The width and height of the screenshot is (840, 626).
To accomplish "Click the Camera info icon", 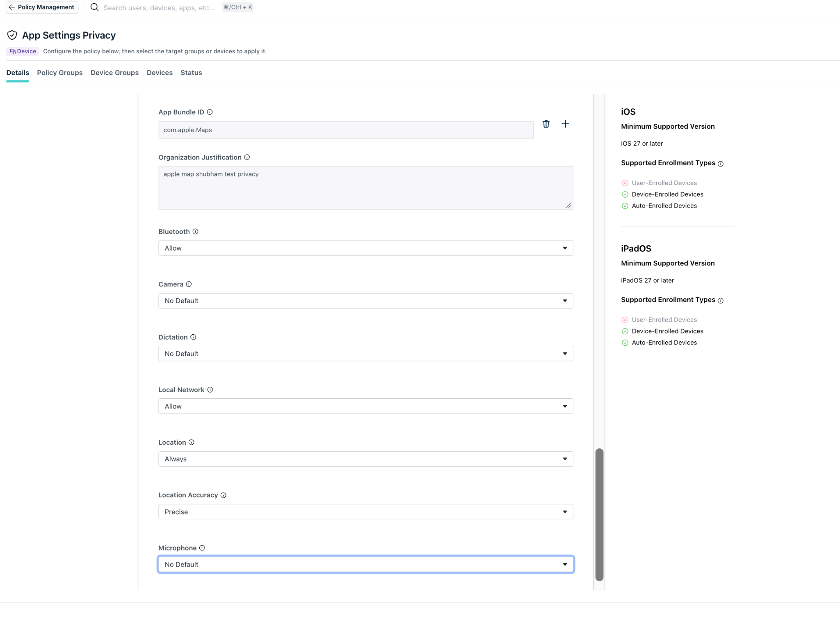I will pyautogui.click(x=189, y=284).
